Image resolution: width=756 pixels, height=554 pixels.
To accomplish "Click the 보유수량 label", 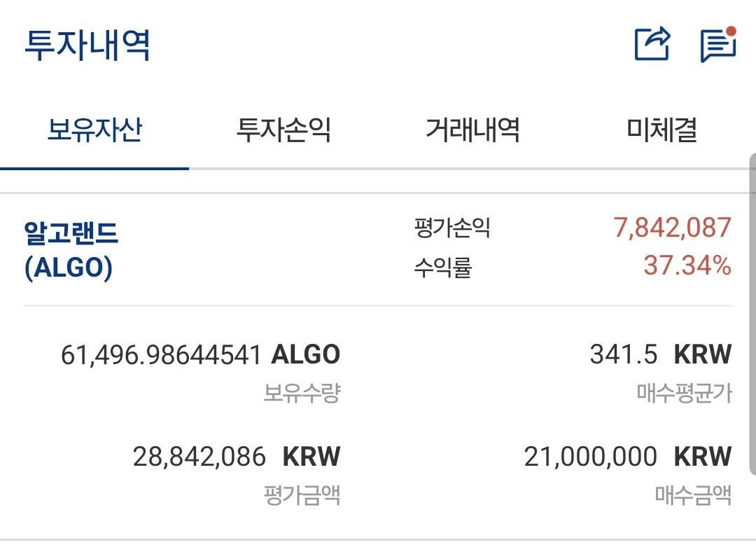I will [x=302, y=393].
